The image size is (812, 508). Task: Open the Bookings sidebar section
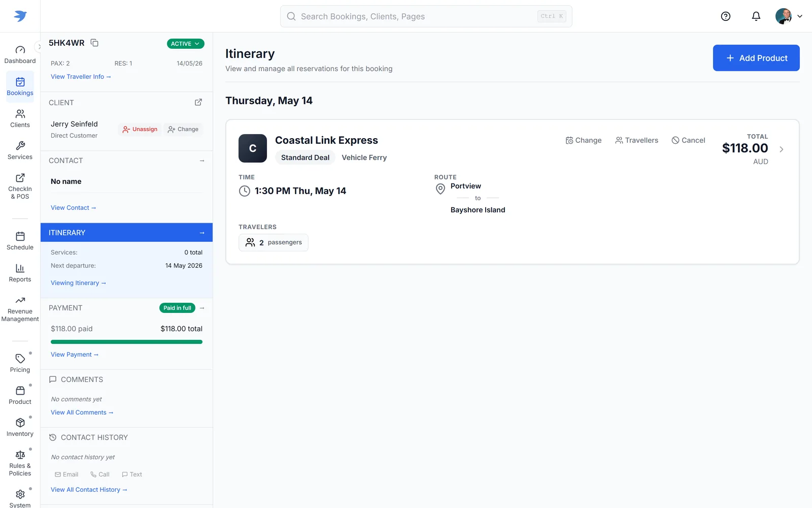tap(20, 86)
